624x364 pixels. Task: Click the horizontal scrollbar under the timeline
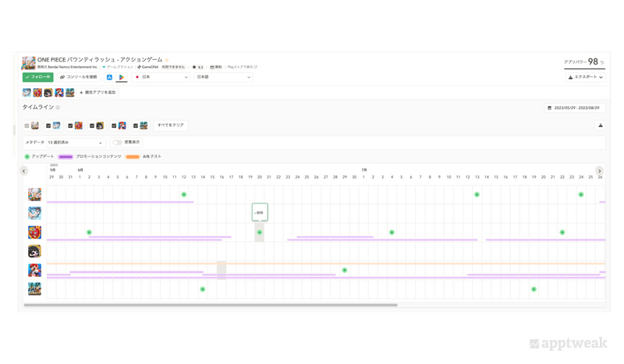click(x=211, y=305)
